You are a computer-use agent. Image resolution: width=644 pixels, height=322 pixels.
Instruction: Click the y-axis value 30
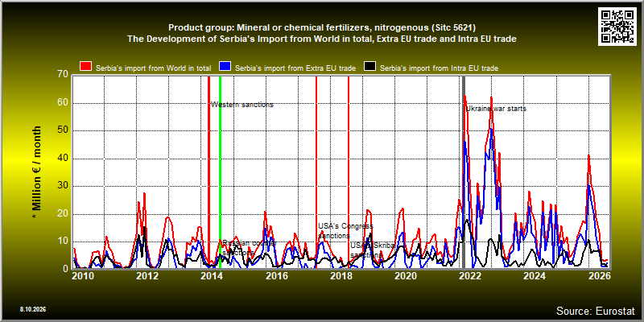click(x=63, y=187)
